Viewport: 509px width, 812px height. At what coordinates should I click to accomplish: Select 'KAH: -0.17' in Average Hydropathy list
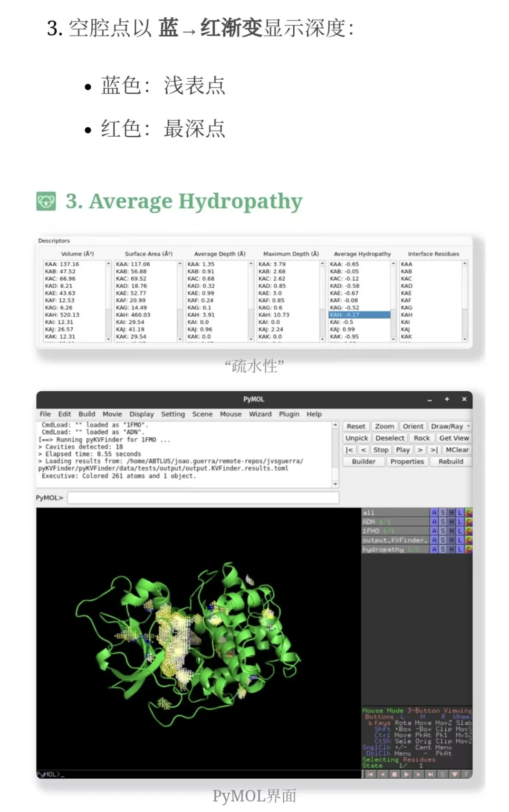point(359,314)
